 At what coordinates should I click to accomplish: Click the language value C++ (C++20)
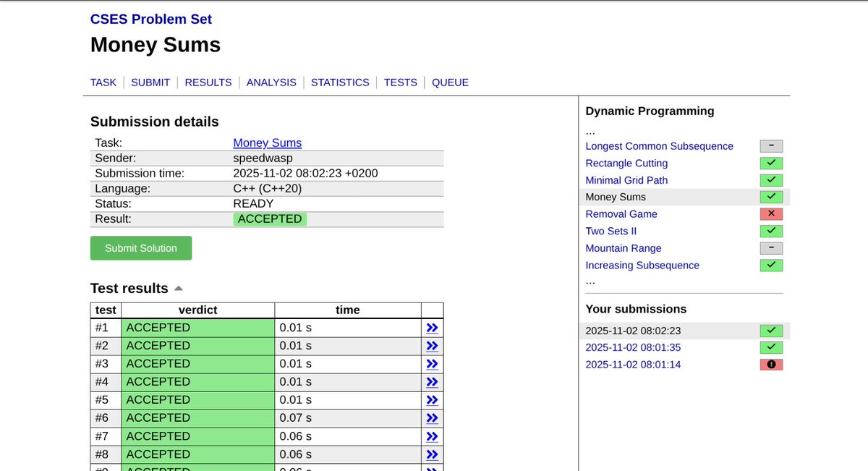coord(268,189)
